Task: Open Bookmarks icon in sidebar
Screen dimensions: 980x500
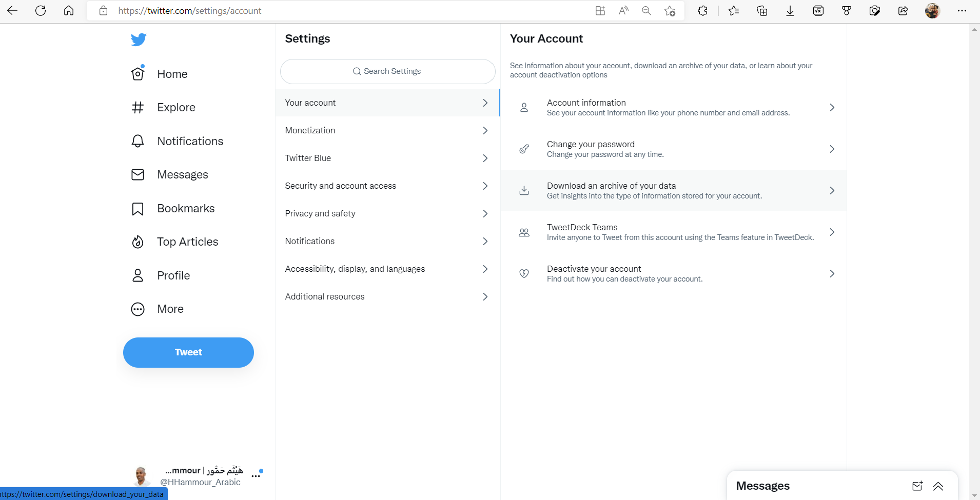Action: [138, 209]
